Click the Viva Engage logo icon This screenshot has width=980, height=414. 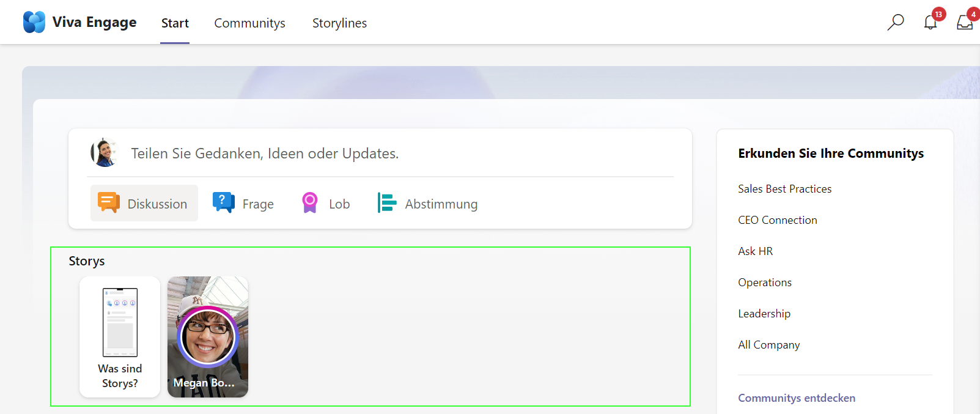tap(34, 22)
